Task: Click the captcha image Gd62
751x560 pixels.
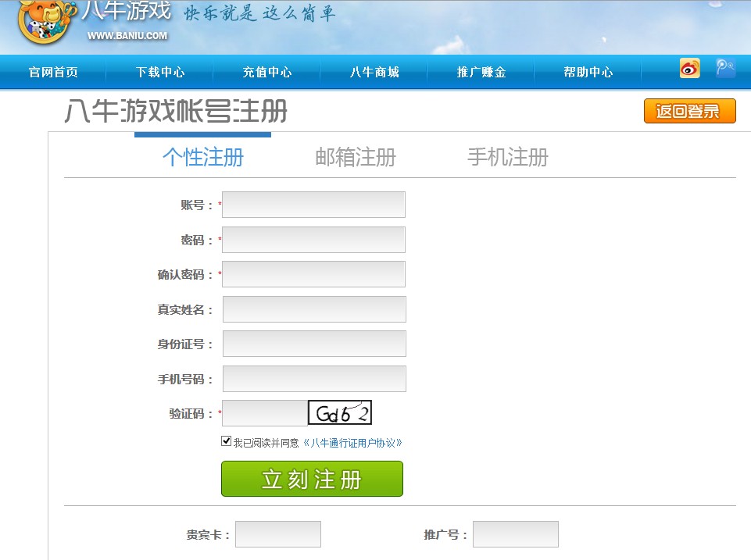Action: 339,412
